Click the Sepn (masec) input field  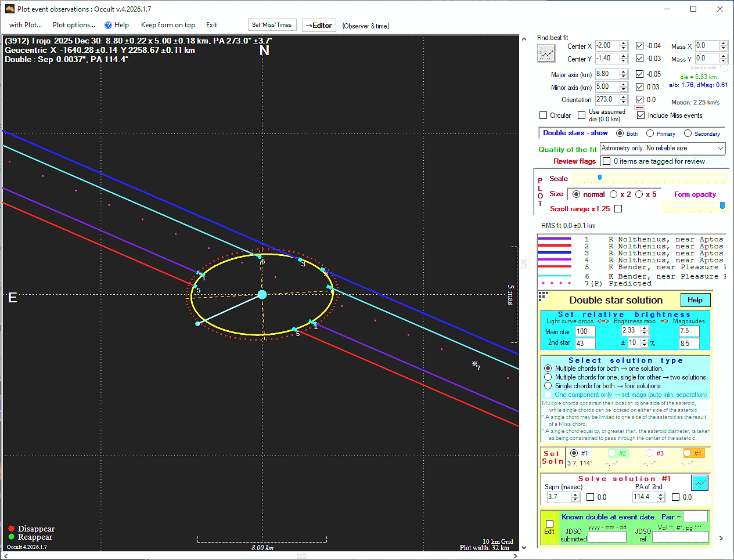pyautogui.click(x=559, y=497)
